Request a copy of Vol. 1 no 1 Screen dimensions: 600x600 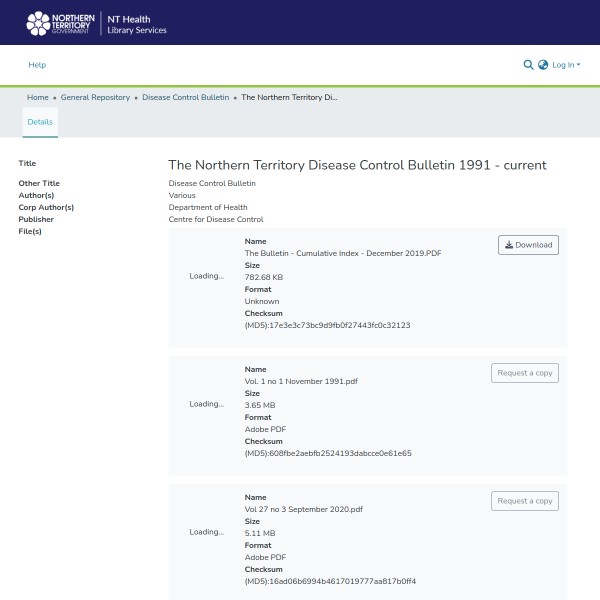click(524, 373)
